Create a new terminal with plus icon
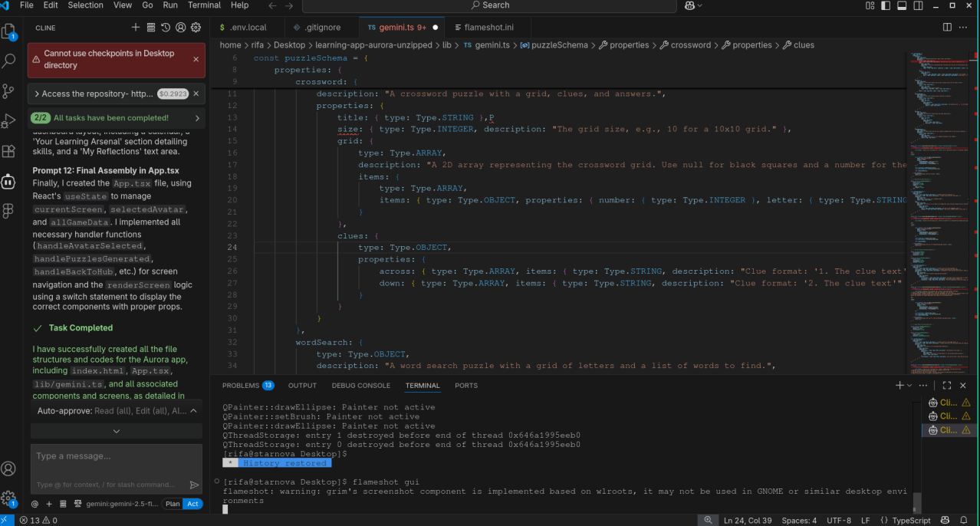 (x=899, y=386)
